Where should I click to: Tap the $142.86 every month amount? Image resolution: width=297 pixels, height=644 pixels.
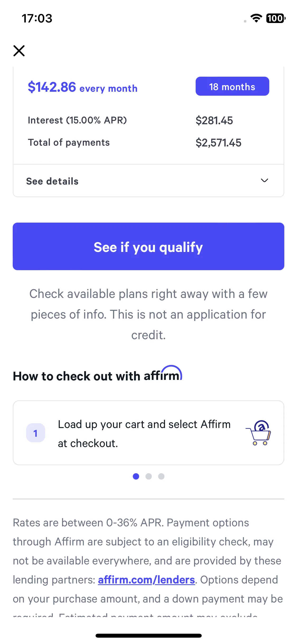83,87
